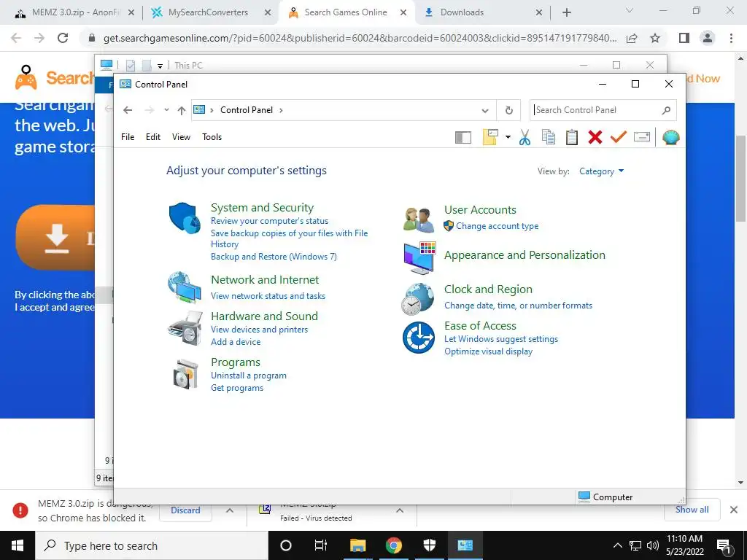Bookmark this page with the star icon
Image resolution: width=747 pixels, height=560 pixels.
[x=655, y=38]
